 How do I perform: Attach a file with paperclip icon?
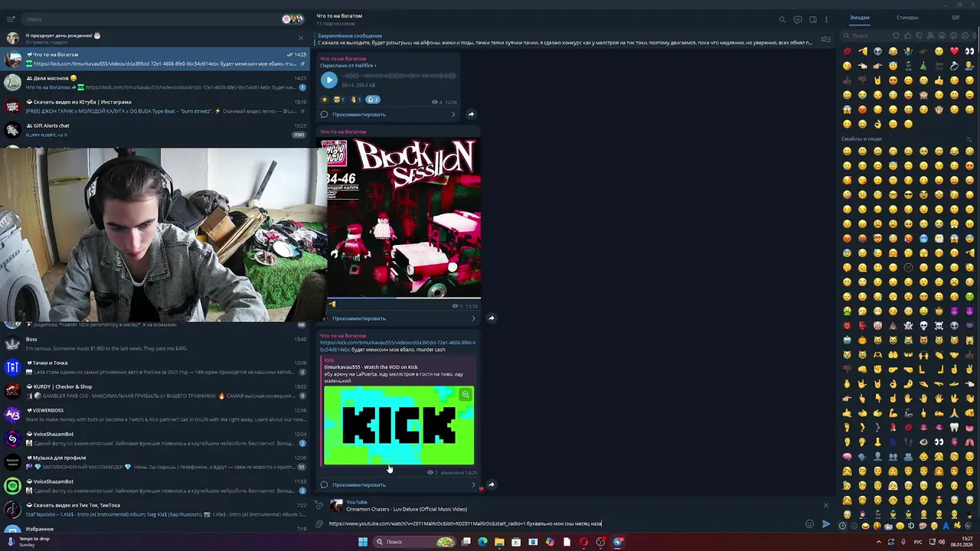pos(319,524)
